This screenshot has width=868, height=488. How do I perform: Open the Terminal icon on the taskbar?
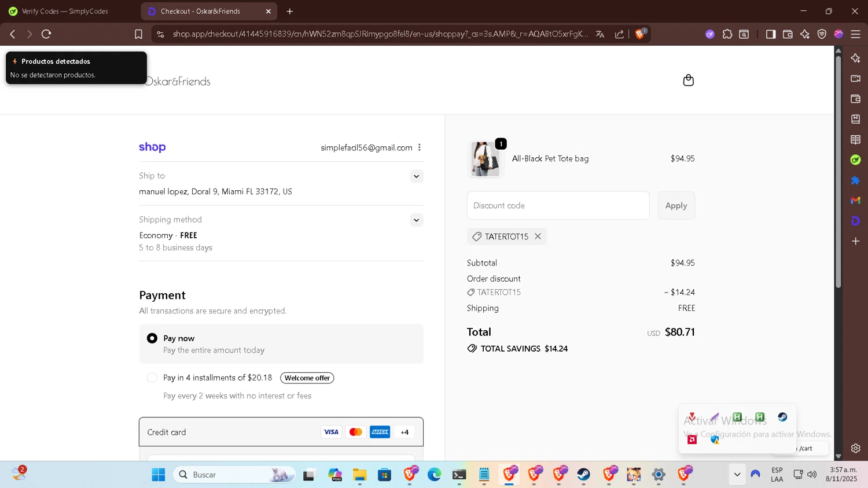point(459,475)
